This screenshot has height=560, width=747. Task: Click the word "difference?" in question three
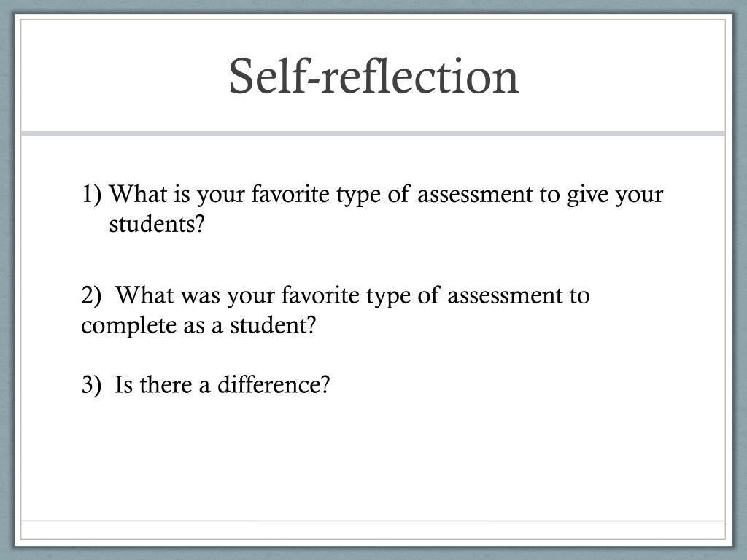[274, 384]
